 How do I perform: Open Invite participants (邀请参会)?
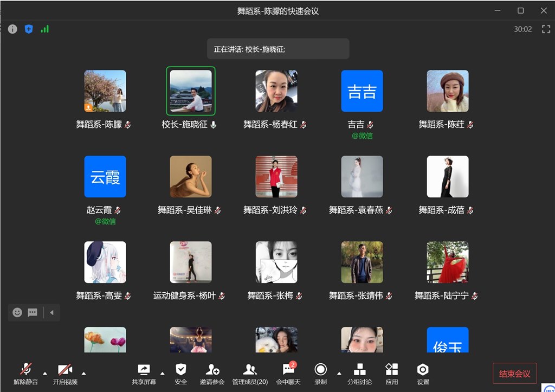pos(212,373)
